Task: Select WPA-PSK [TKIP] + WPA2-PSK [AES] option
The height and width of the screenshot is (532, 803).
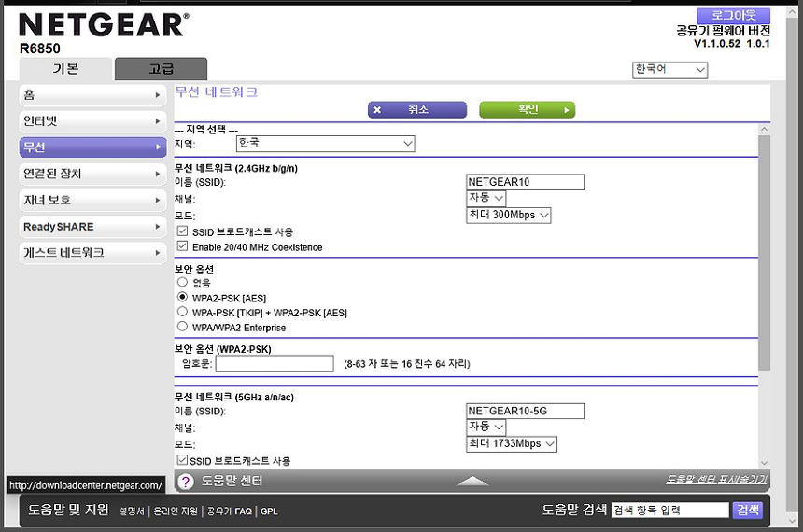Action: (x=182, y=312)
